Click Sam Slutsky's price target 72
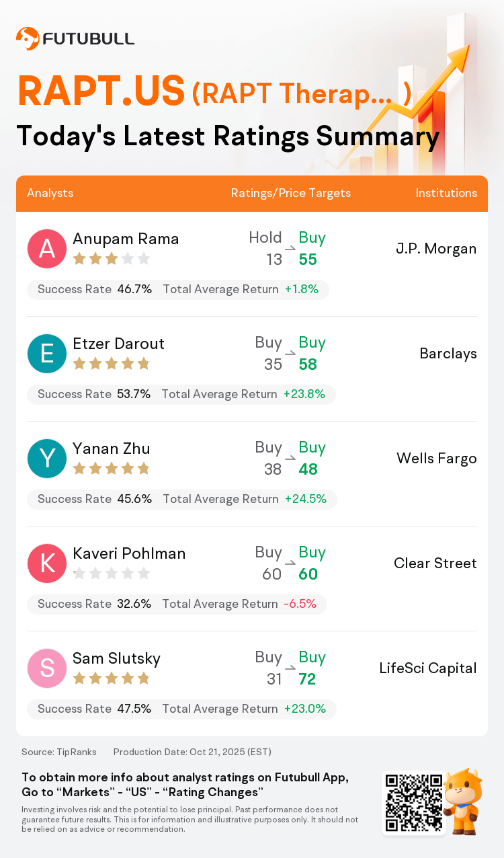The image size is (504, 858). tap(307, 679)
